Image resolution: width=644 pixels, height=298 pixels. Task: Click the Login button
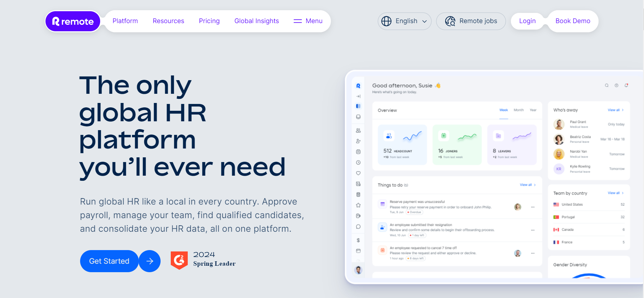[x=527, y=21]
